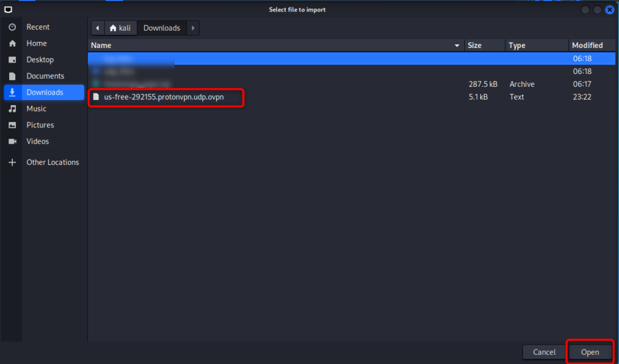
Task: Click Open to import the file
Action: coord(590,352)
